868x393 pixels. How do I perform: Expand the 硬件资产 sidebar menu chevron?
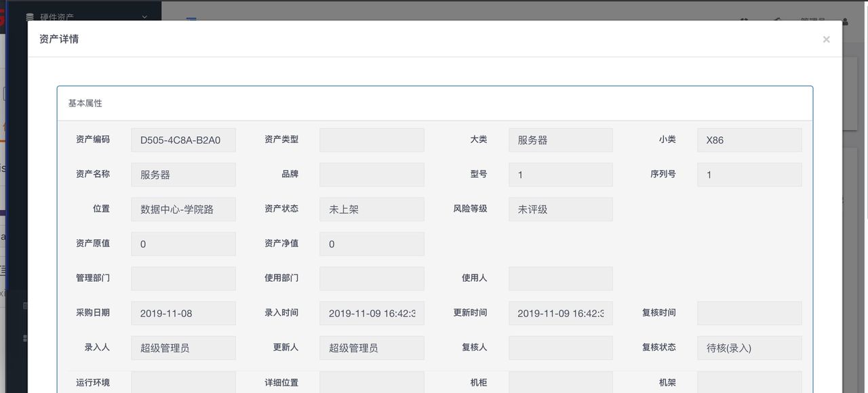click(143, 15)
